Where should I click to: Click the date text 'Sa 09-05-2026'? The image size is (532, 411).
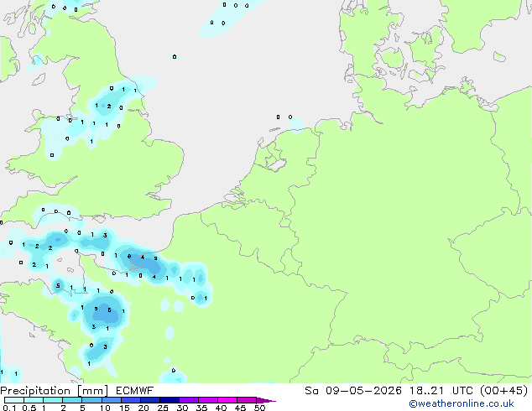(353, 391)
